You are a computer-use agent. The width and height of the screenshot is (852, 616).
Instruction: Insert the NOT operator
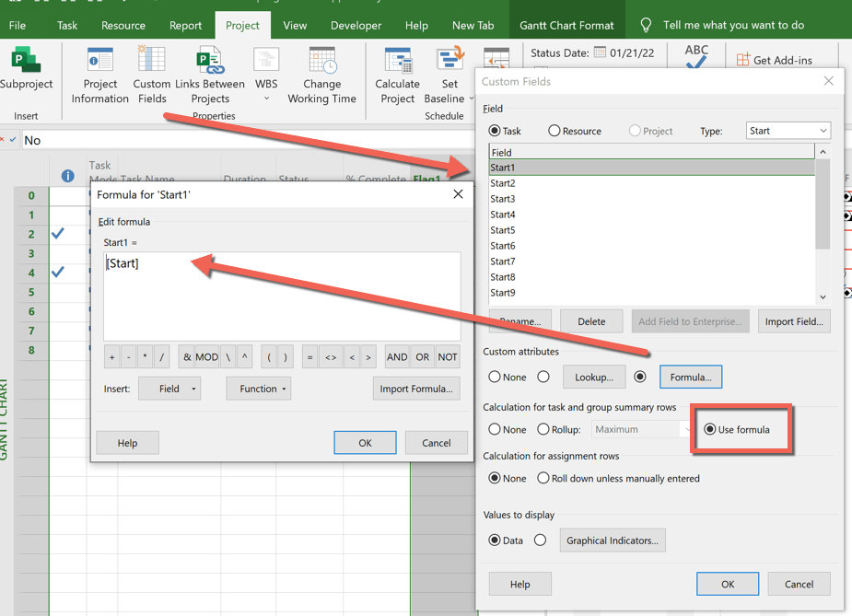coord(448,357)
